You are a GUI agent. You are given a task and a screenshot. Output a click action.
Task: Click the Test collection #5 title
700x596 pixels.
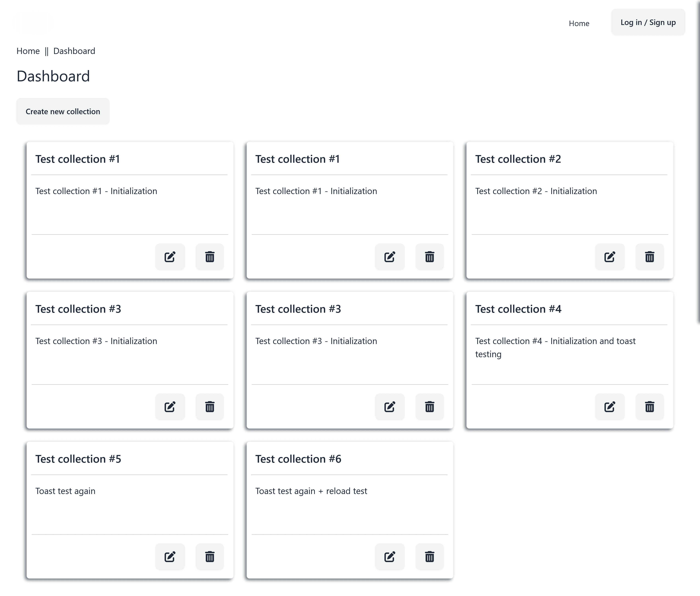pyautogui.click(x=78, y=459)
